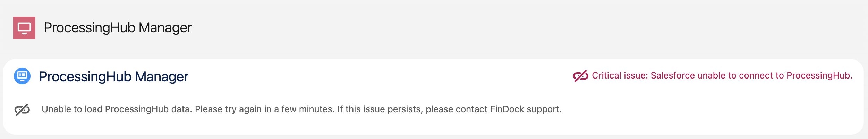Click the 'FinDock support' text
The height and width of the screenshot is (139, 868).
[x=526, y=109]
